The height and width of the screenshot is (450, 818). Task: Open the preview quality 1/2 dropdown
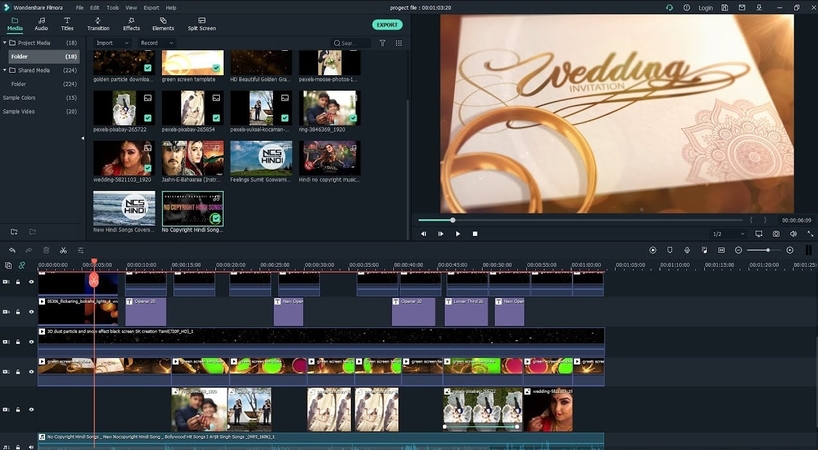(x=729, y=234)
